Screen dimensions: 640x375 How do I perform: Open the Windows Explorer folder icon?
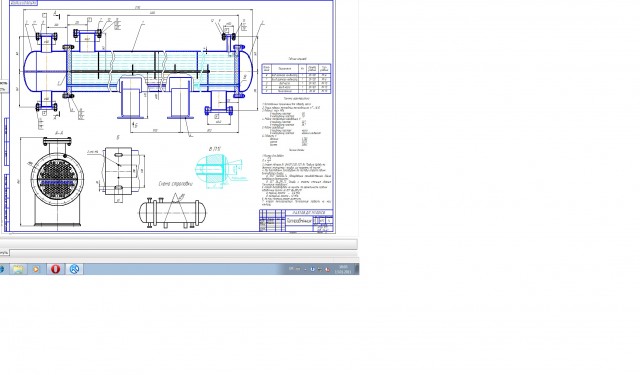(18, 269)
